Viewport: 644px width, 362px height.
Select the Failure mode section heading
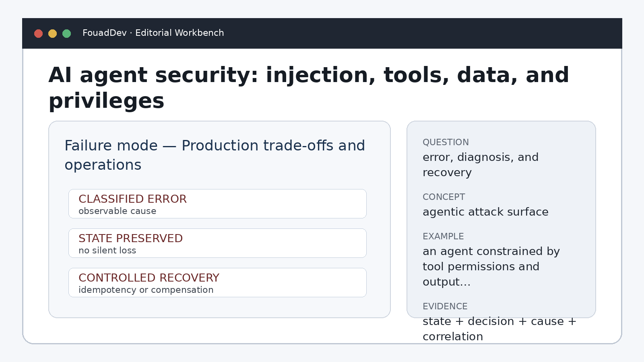[x=215, y=155]
